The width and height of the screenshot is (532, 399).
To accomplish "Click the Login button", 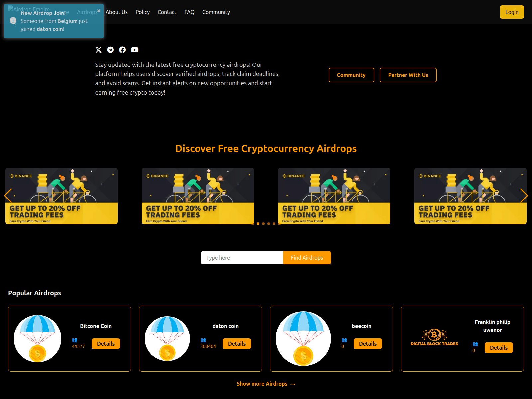I will tap(512, 12).
